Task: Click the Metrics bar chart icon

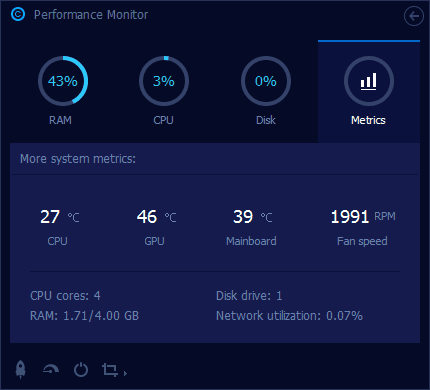Action: point(368,81)
